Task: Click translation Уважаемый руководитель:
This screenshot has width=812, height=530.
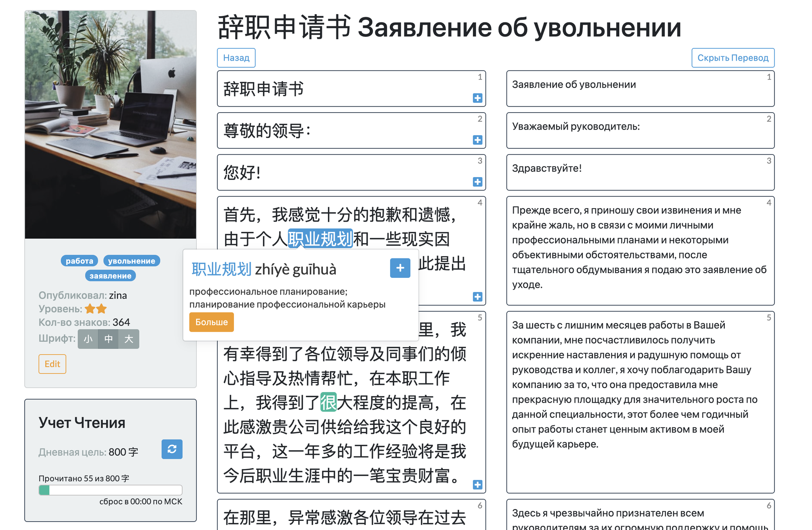Action: [576, 126]
